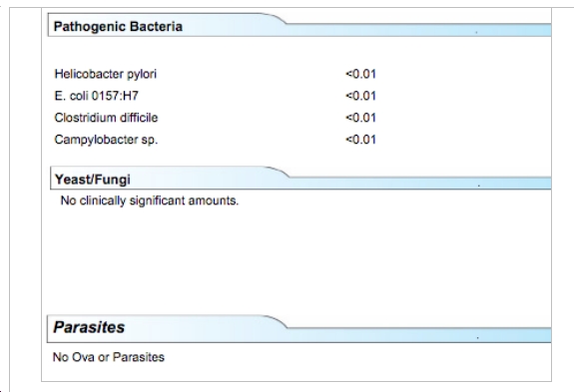This screenshot has width=574, height=392.
Task: Click the E. coli 0157:H7 result value
Action: [360, 96]
